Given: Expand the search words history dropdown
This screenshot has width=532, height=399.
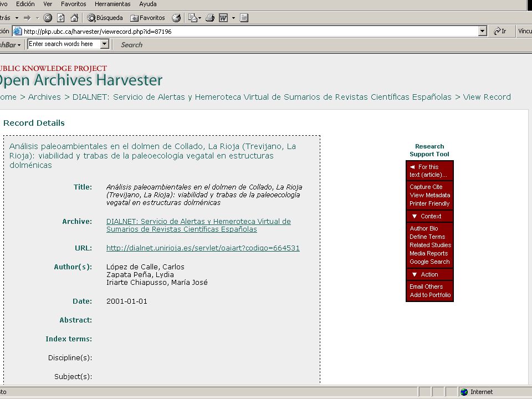Looking at the screenshot, I should [x=105, y=44].
